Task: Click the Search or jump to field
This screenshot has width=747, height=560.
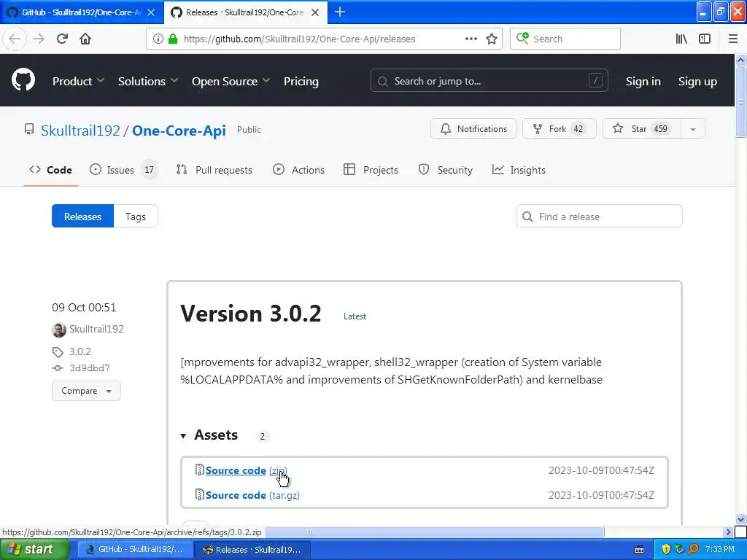Action: point(489,81)
